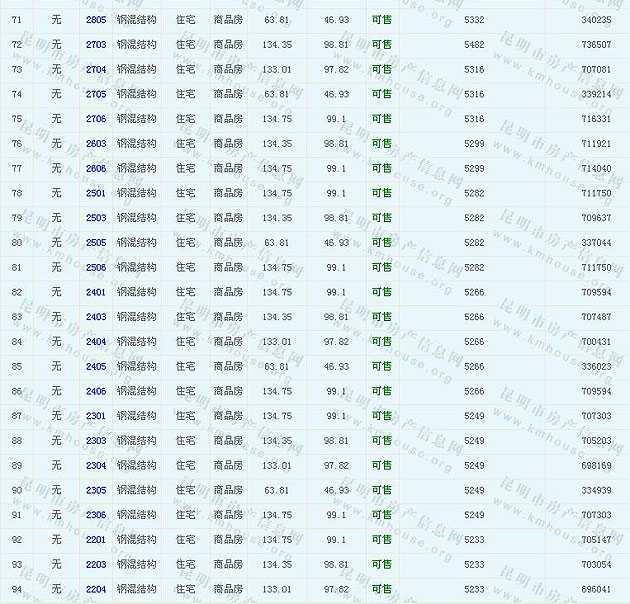Open room number 2703 link
Screen dimensions: 630x604
(96, 45)
